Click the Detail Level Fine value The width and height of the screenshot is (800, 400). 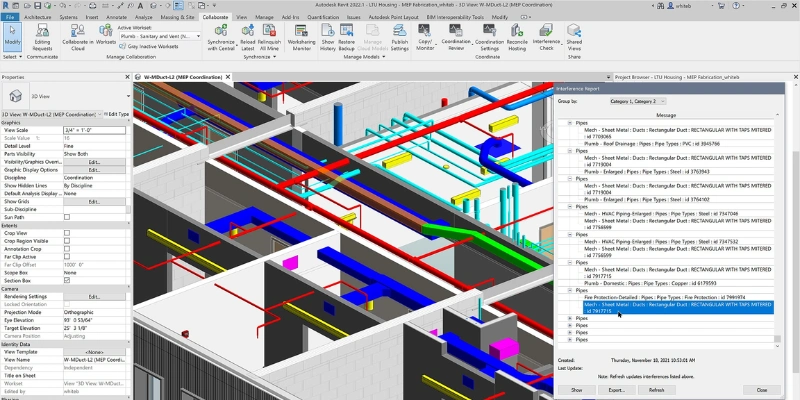point(94,146)
